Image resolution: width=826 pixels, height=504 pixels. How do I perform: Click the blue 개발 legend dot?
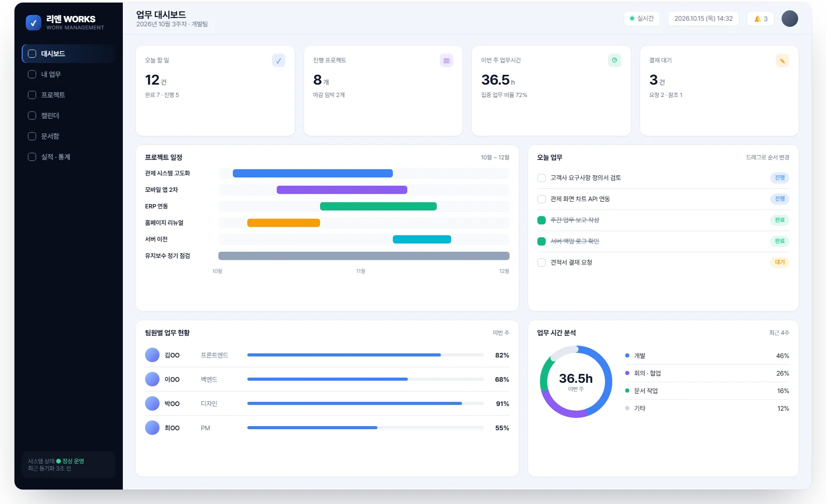pyautogui.click(x=627, y=355)
